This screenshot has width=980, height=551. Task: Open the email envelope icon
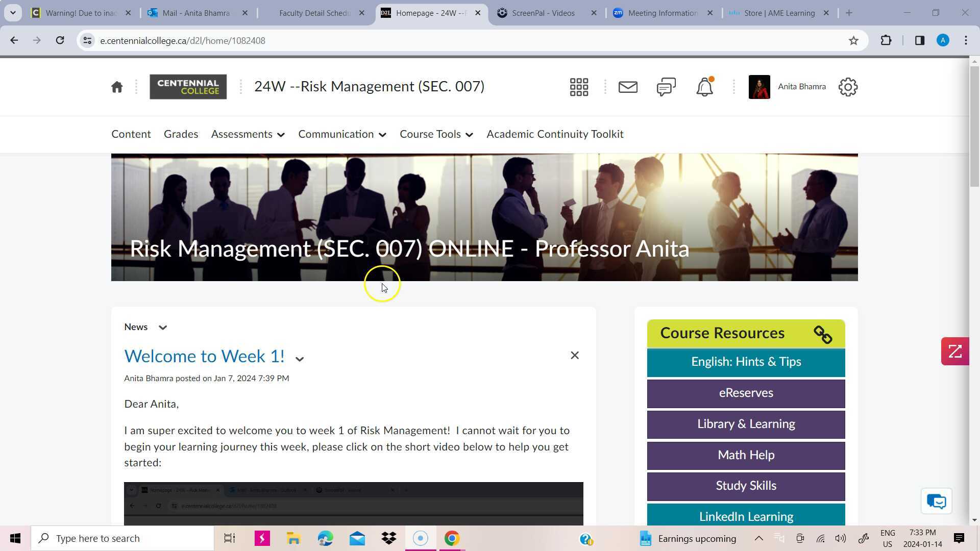coord(627,87)
